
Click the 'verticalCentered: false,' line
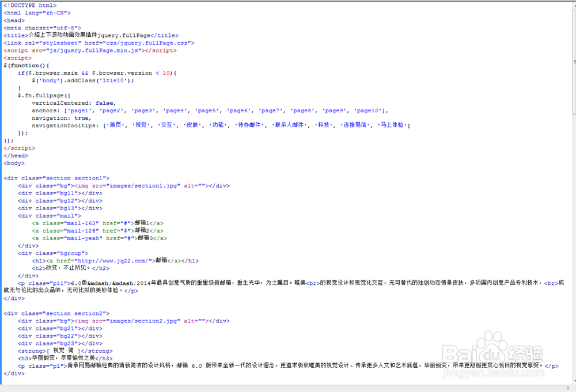pyautogui.click(x=74, y=103)
